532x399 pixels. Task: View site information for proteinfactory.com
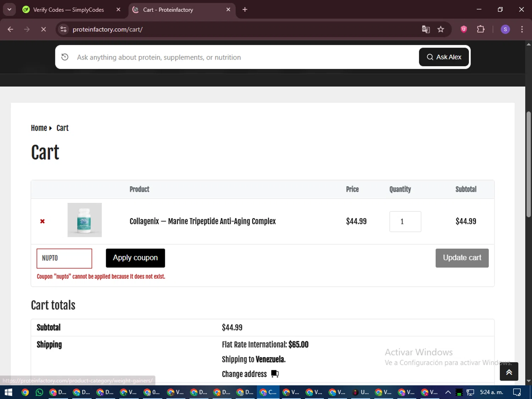63,29
